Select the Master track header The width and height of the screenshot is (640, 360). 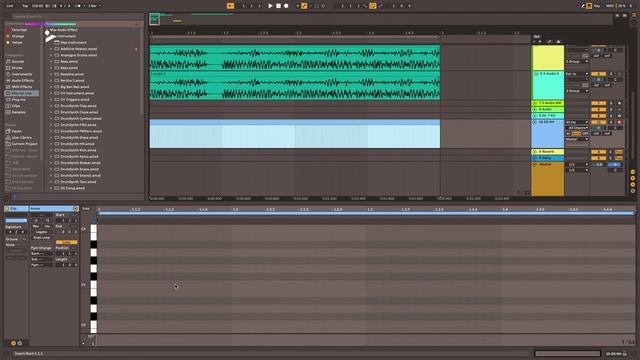click(x=548, y=179)
